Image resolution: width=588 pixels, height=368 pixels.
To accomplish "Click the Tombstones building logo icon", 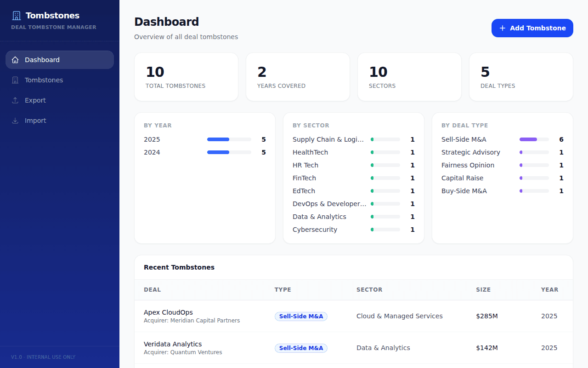I will point(17,16).
